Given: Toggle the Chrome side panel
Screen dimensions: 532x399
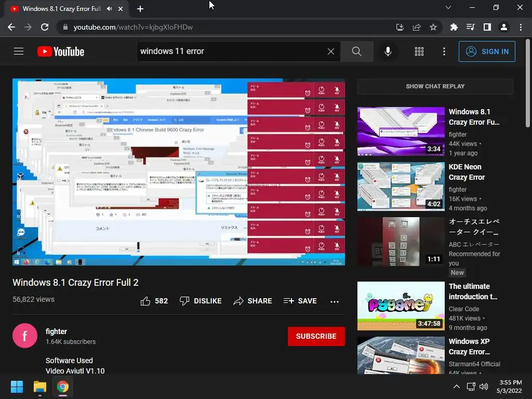Looking at the screenshot, I should (x=487, y=27).
